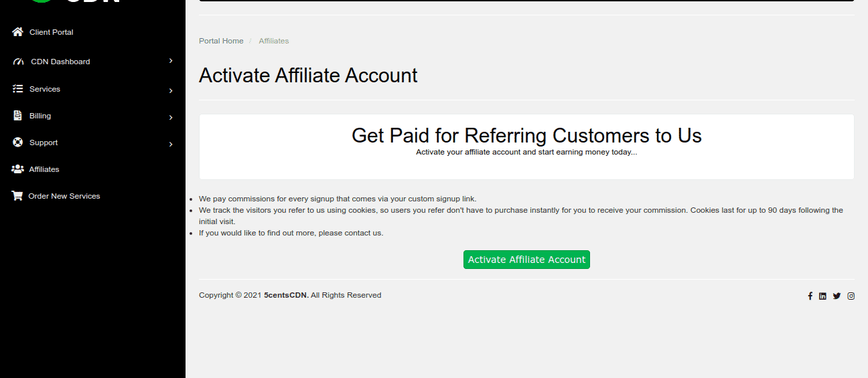Click the home icon beside Client Portal

pos(17,31)
